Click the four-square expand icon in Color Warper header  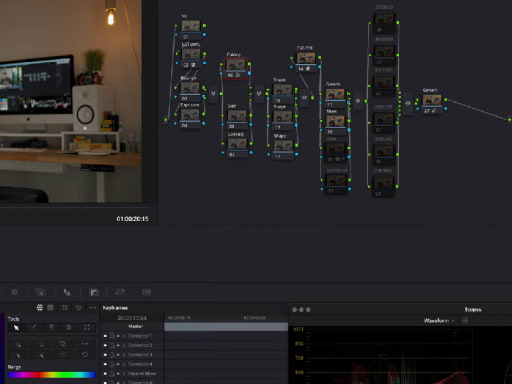coord(65,307)
